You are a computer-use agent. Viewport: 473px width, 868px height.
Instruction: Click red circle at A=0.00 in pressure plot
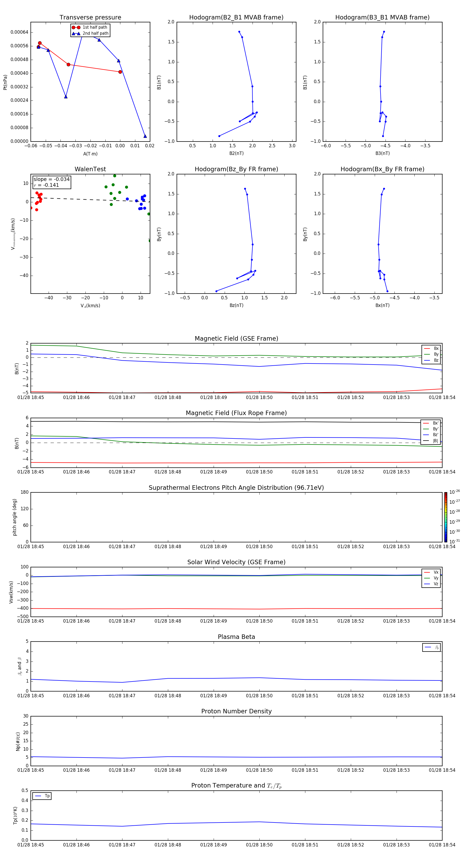120,72
